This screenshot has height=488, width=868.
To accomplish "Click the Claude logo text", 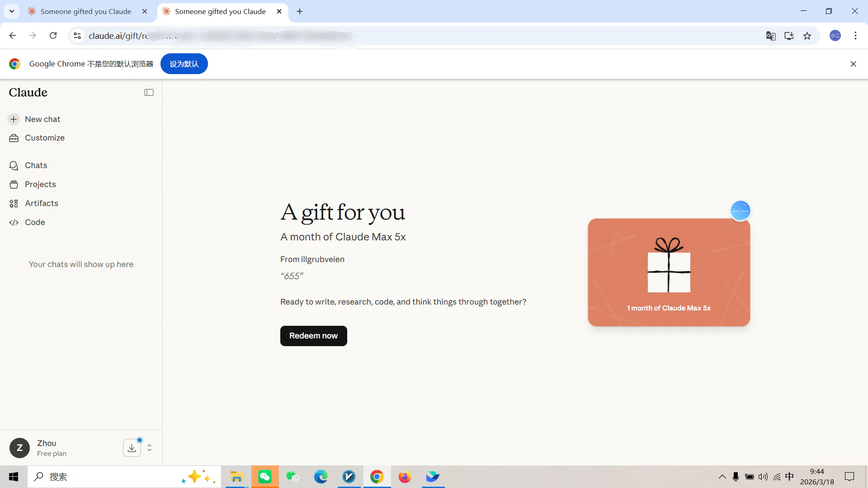I will point(28,93).
